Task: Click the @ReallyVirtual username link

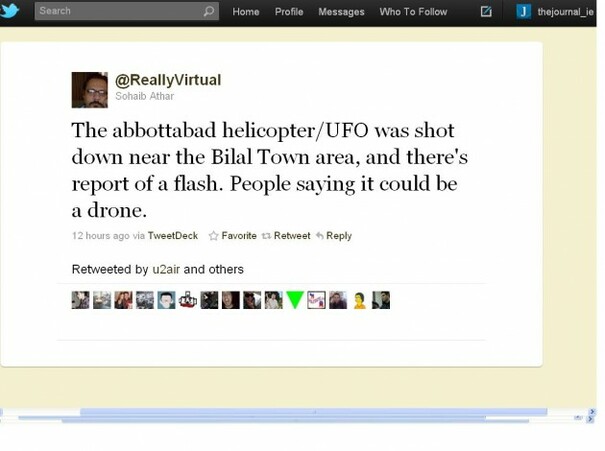Action: (x=168, y=80)
